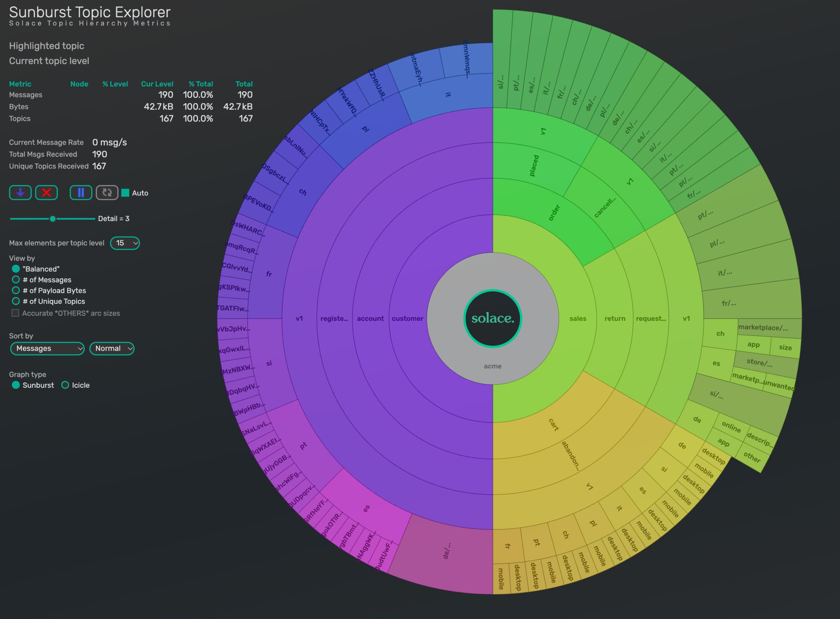Enable Accurate *OTHERS* arc sizes checkbox

[15, 313]
